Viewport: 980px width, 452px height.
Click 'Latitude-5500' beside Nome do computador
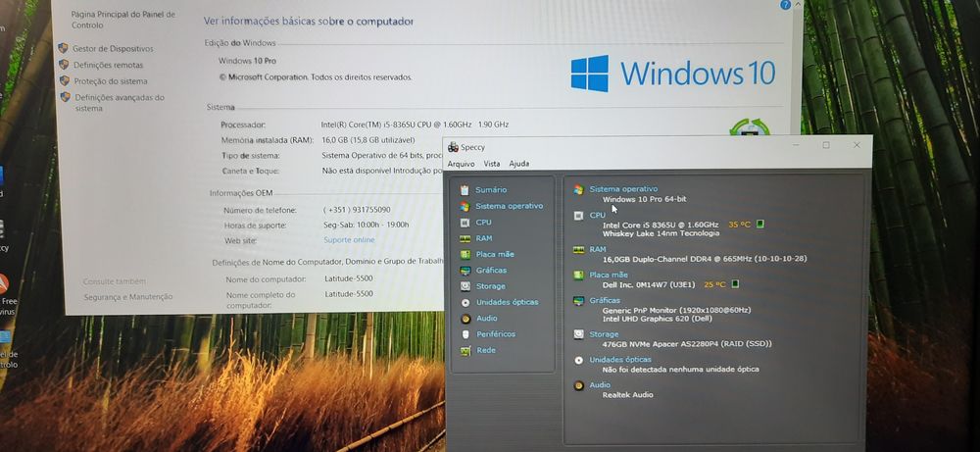coord(349,278)
